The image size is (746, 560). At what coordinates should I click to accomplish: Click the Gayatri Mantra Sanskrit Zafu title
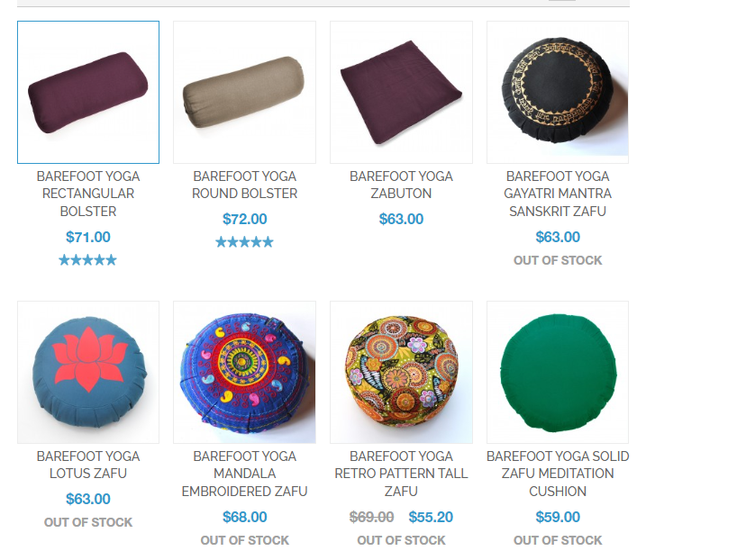(558, 194)
